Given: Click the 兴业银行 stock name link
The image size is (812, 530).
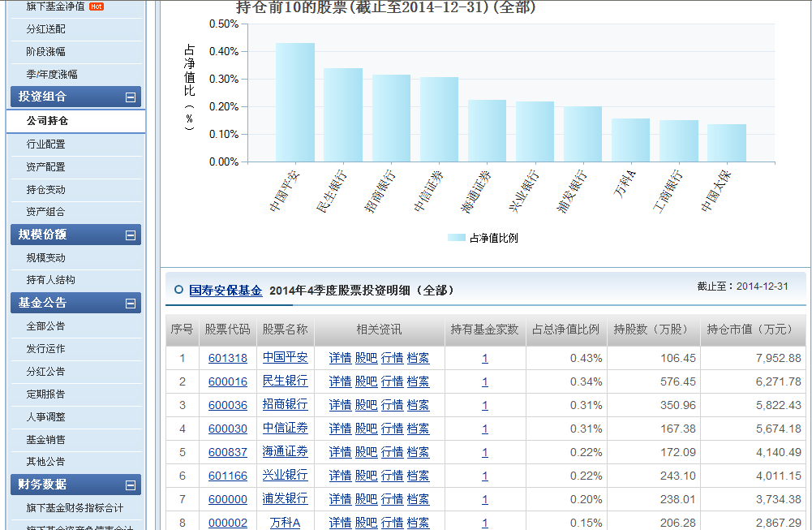Looking at the screenshot, I should click(286, 475).
